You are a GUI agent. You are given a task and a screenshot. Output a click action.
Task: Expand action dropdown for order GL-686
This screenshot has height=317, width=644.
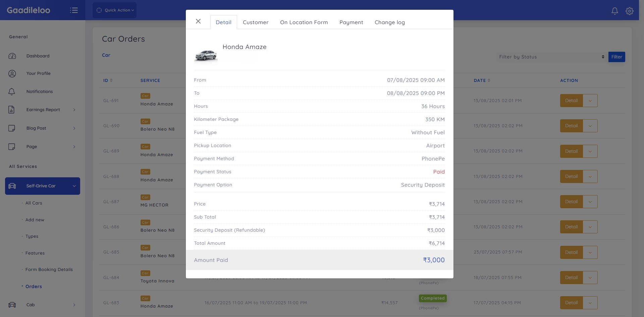coord(590,227)
